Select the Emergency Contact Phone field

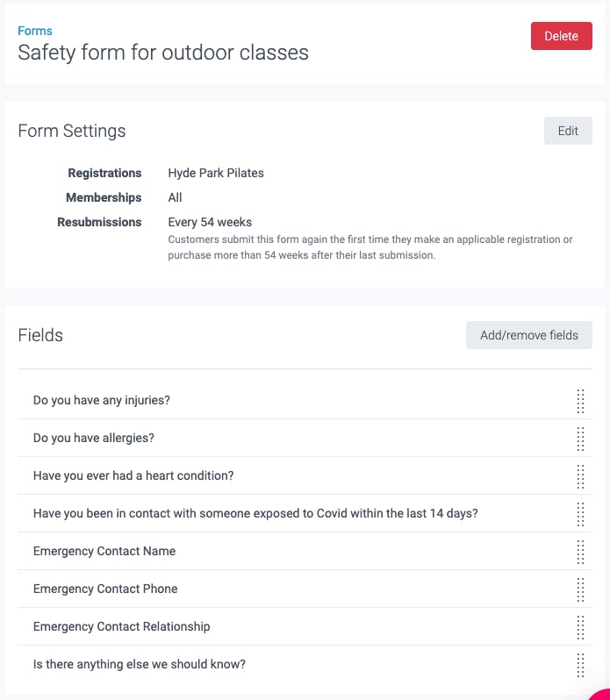305,589
